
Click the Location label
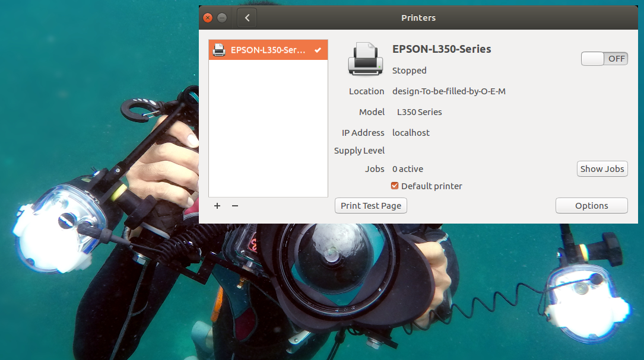366,91
